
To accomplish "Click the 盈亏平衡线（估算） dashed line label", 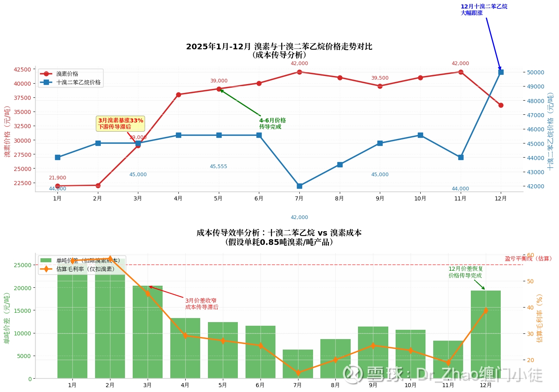I will pyautogui.click(x=528, y=259).
